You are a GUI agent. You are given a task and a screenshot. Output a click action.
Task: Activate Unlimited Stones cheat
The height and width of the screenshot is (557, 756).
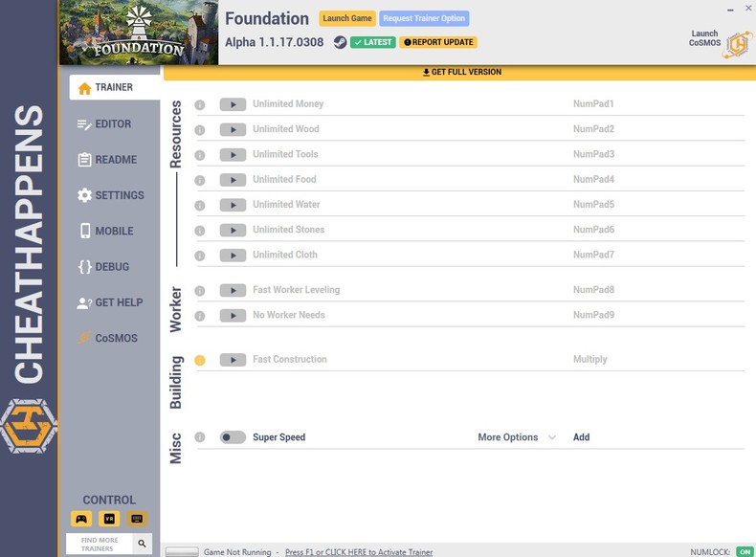click(x=233, y=230)
